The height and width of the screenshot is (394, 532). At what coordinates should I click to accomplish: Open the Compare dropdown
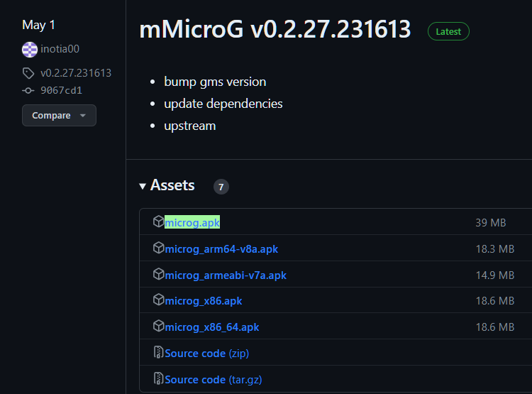click(59, 116)
